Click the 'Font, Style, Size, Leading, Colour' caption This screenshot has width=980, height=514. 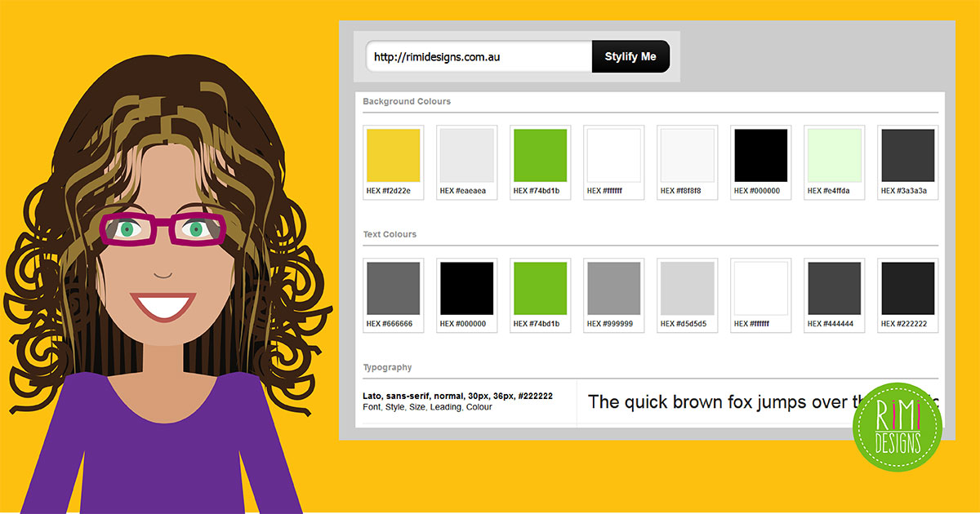point(427,407)
